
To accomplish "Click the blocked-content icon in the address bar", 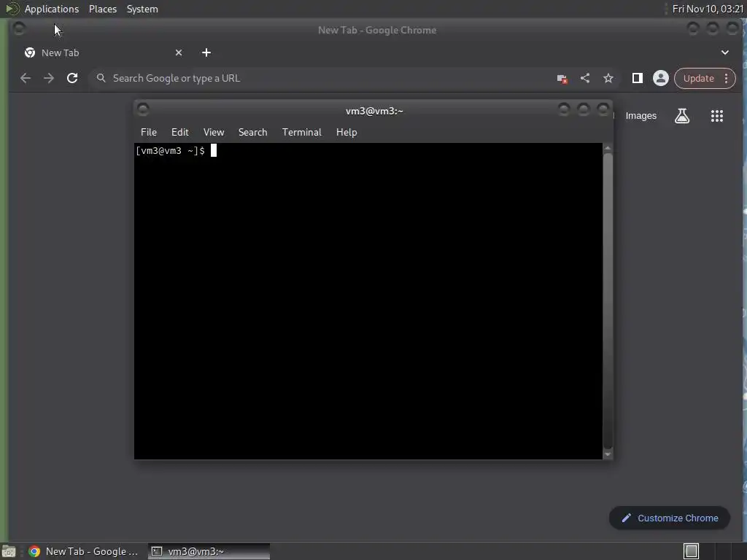I will [x=562, y=79].
